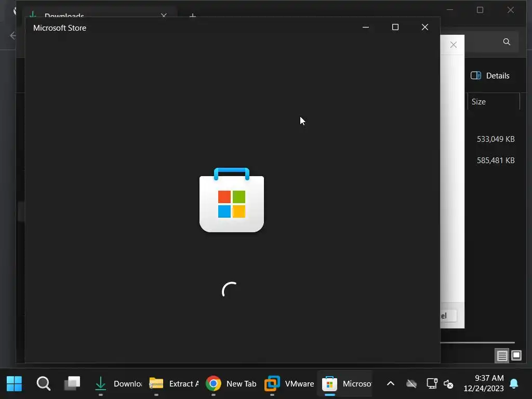Switch File Explorer to details list view
The width and height of the screenshot is (532, 399).
point(502,355)
